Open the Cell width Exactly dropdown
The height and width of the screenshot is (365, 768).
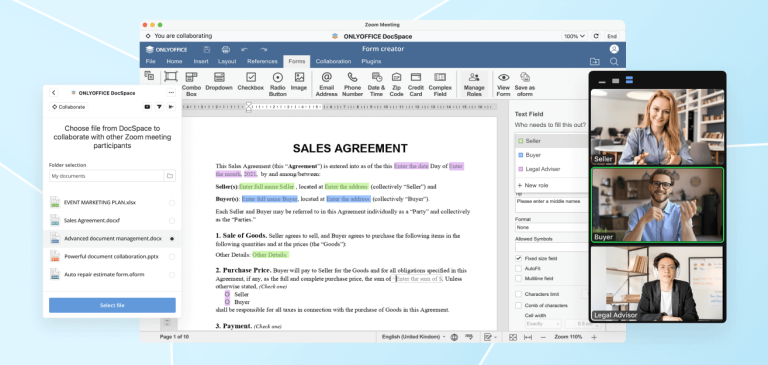543,324
